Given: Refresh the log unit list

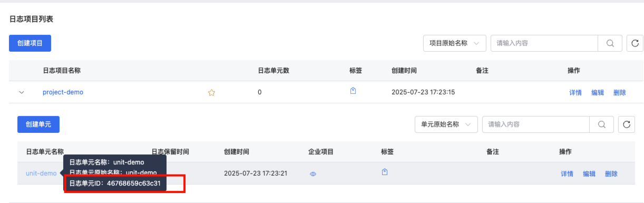Looking at the screenshot, I should [626, 124].
